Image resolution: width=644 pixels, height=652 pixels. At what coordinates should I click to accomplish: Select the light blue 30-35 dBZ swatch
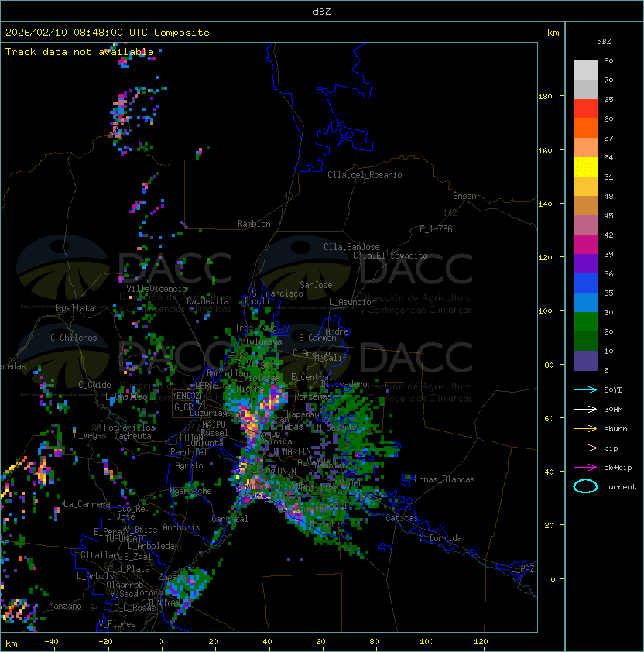[x=585, y=303]
